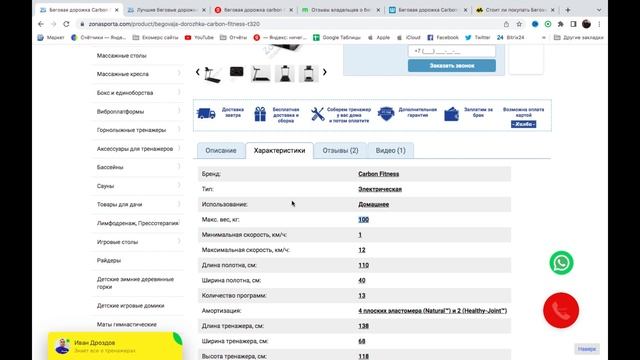
Task: Expand the Бассейны category arrow
Action: pos(179,167)
